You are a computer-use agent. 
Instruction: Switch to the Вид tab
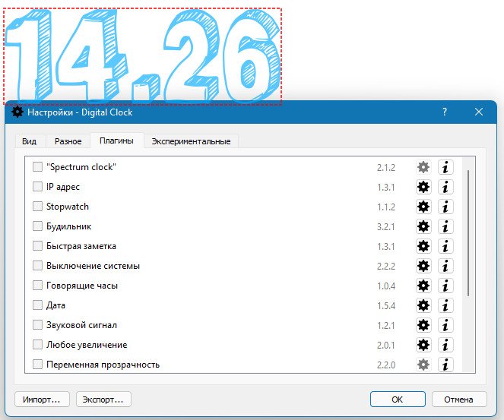[29, 141]
